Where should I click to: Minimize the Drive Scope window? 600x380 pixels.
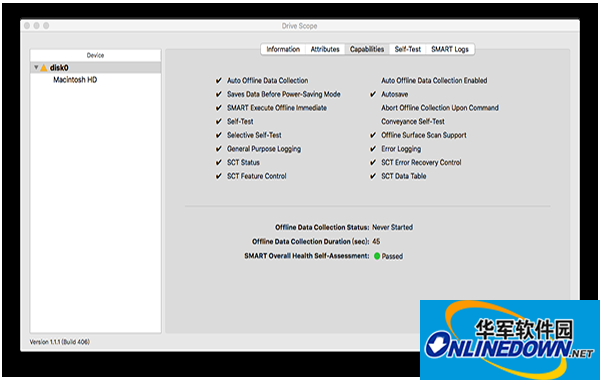coord(36,26)
